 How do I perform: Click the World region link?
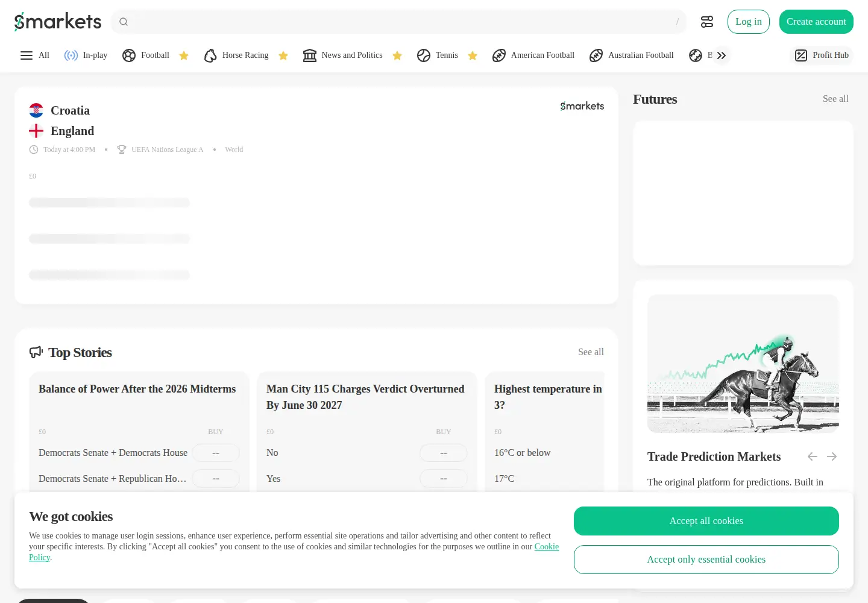[234, 150]
